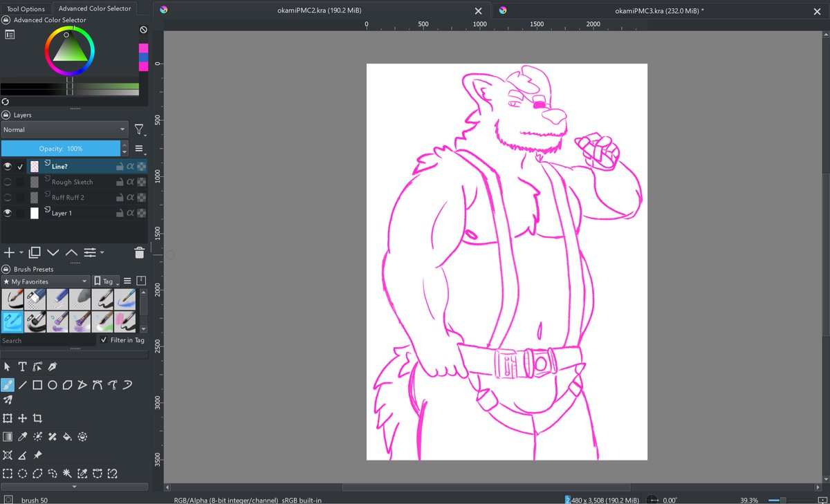Toggle alpha lock on Layer 1
830x504 pixels.
141,213
